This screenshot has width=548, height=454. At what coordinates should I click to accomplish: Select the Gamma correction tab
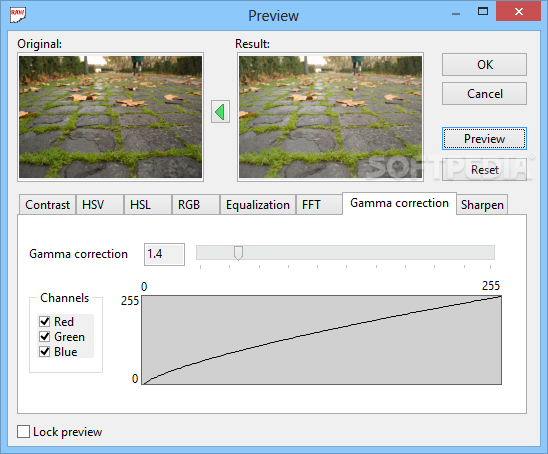(399, 203)
